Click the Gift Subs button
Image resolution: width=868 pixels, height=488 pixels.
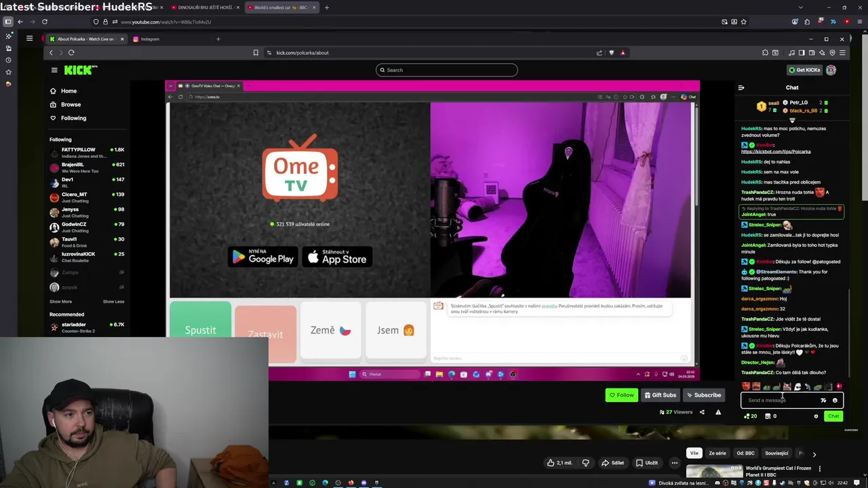pos(660,395)
